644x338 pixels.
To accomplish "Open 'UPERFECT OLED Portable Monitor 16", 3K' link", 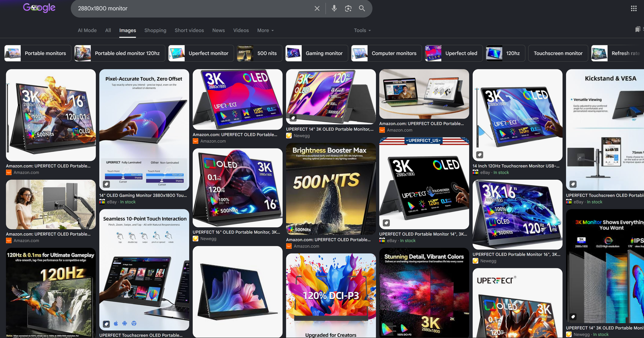I will 516,254.
